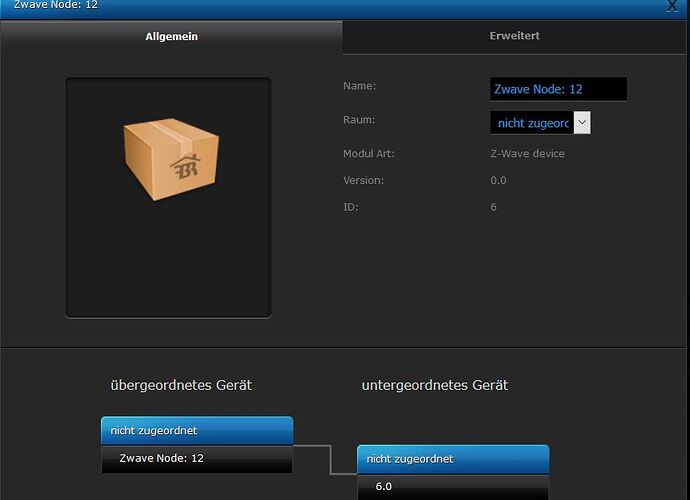
Task: Click the Z-Wave device module type text
Action: click(529, 154)
